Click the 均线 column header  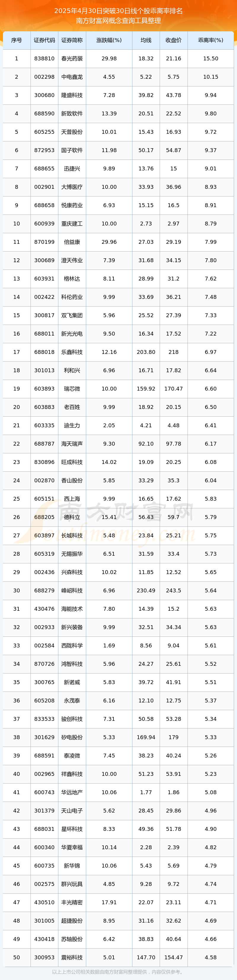(x=146, y=40)
